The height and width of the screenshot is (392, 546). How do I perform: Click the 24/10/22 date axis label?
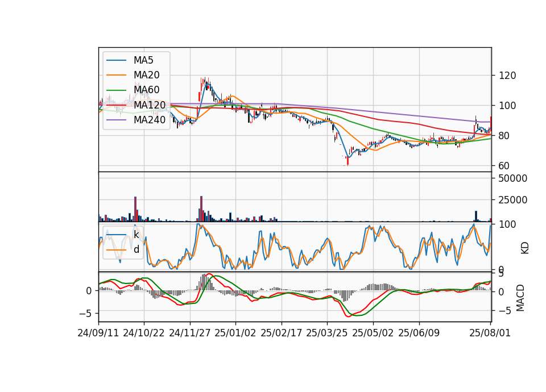(144, 333)
